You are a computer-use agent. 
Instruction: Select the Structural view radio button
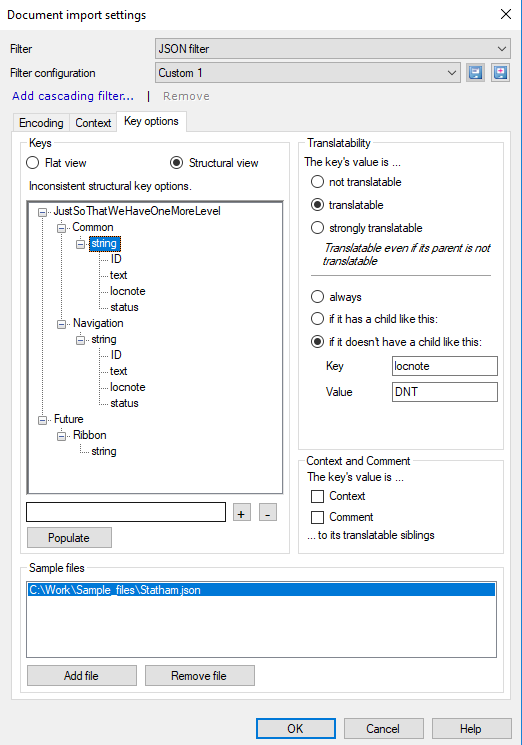(176, 163)
